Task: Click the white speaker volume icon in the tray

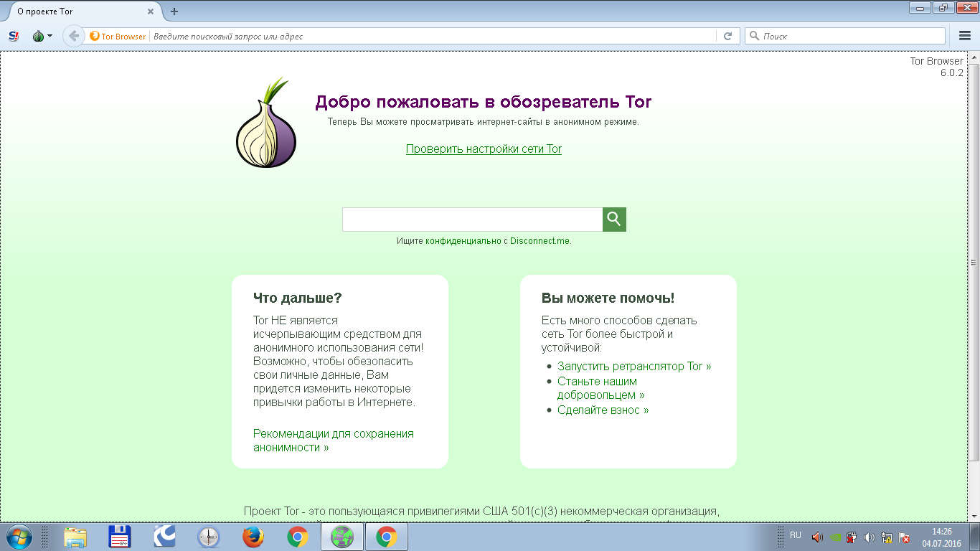Action: [x=870, y=537]
